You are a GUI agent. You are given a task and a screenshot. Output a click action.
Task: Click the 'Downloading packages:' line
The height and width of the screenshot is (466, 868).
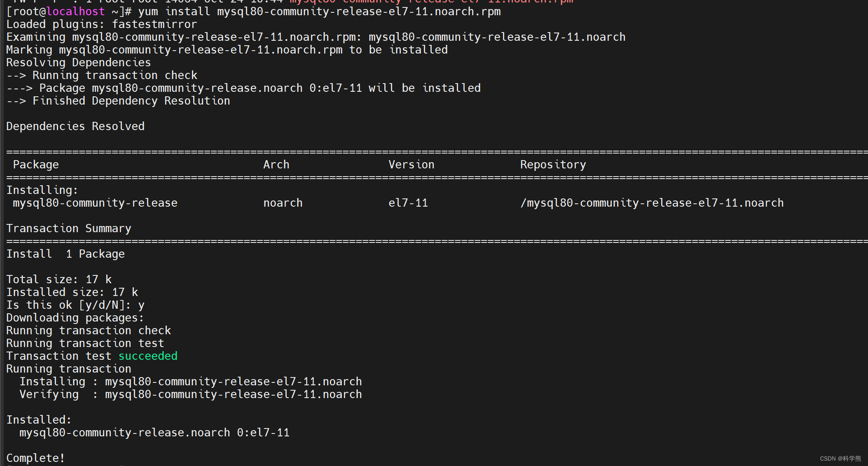tap(75, 318)
